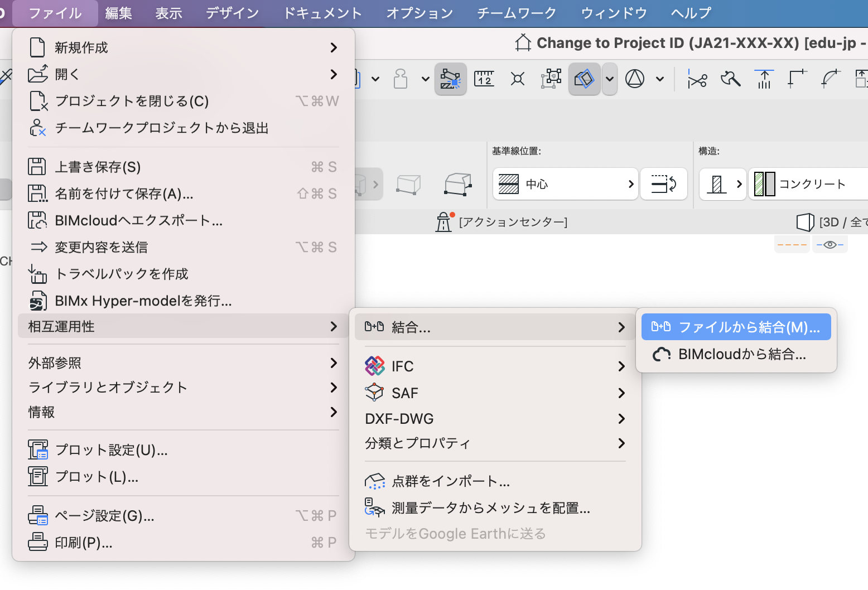This screenshot has width=868, height=590.
Task: Highlight the 相互運用性 menu entry
Action: pos(183,326)
